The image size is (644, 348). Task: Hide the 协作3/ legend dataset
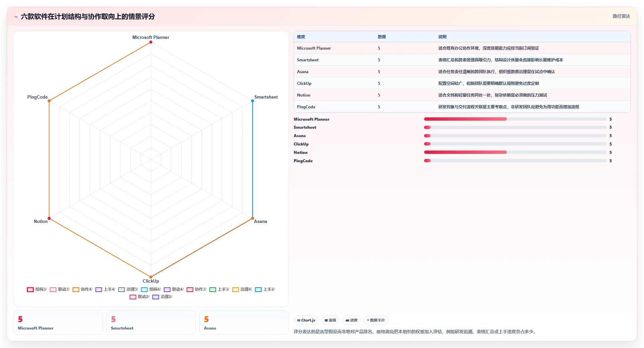(x=196, y=289)
